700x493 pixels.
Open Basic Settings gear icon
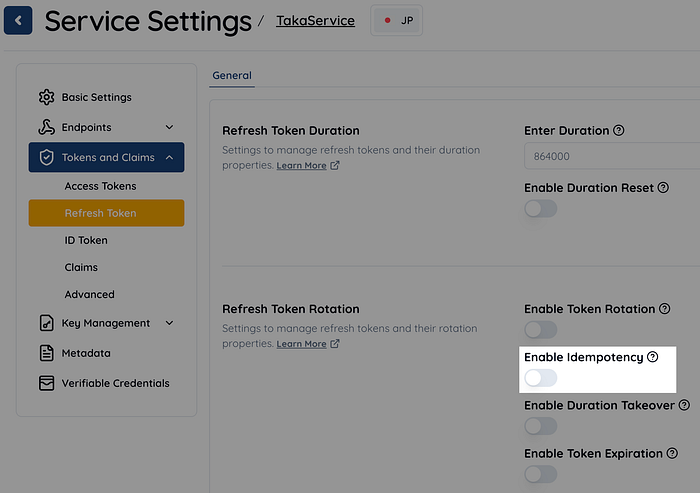pos(46,97)
